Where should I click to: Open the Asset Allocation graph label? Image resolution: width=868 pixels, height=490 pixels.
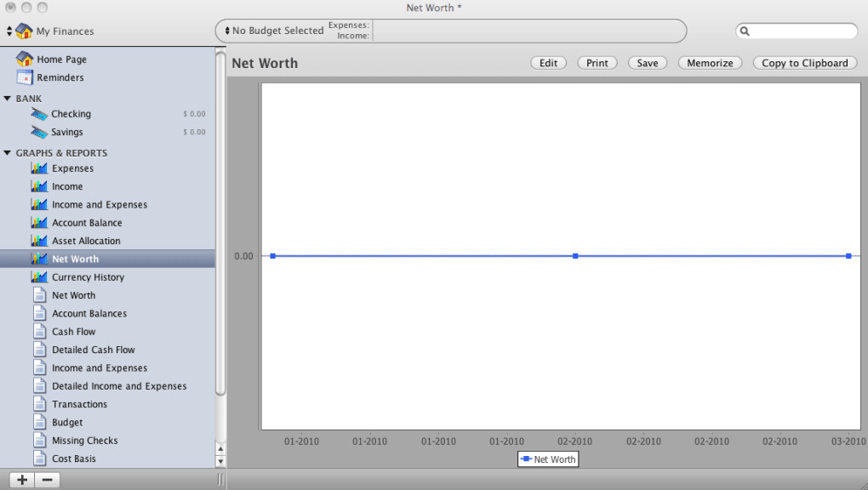(86, 241)
